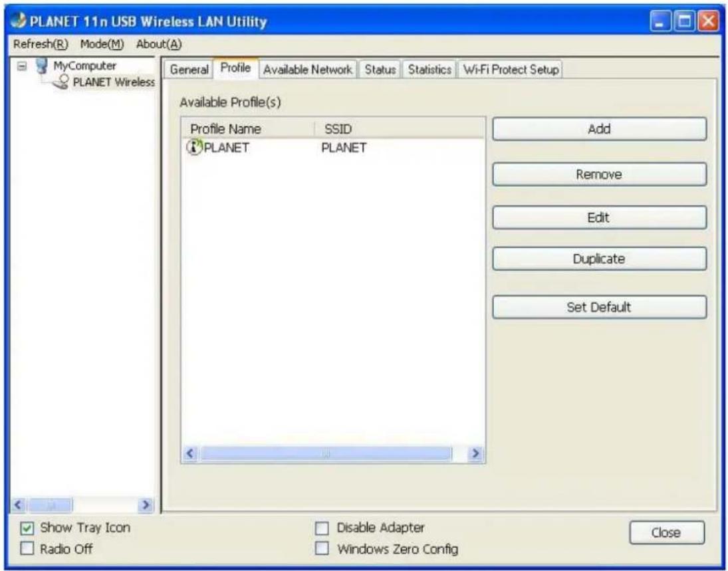This screenshot has height=571, width=728.
Task: Open the Refresh(R) menu
Action: coord(41,44)
